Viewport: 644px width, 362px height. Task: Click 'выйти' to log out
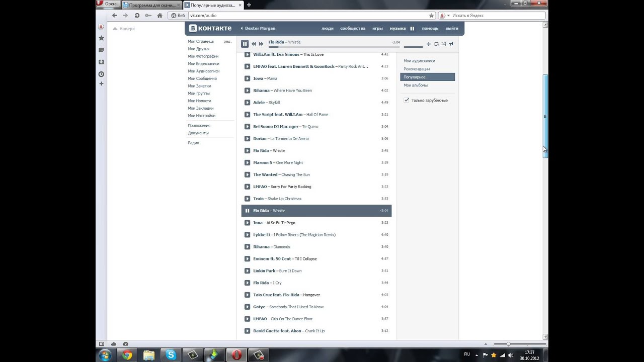[452, 28]
